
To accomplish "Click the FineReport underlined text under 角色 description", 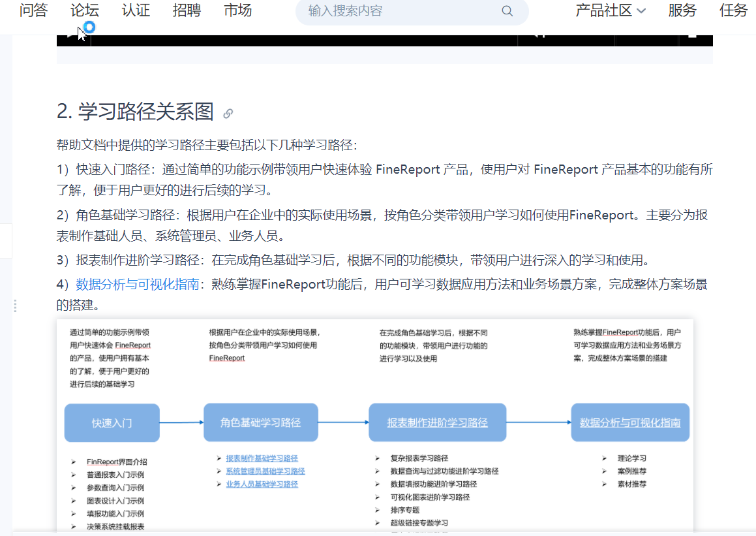I will (226, 358).
